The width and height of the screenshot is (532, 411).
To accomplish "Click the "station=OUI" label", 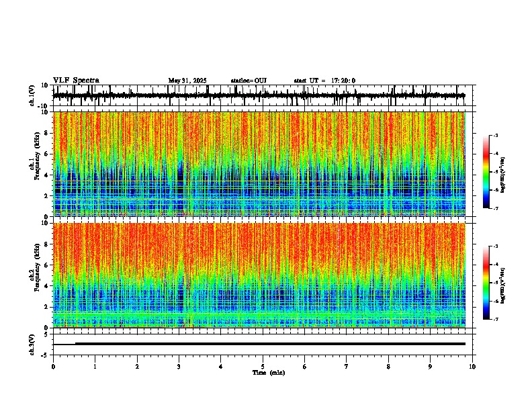I will (x=249, y=81).
